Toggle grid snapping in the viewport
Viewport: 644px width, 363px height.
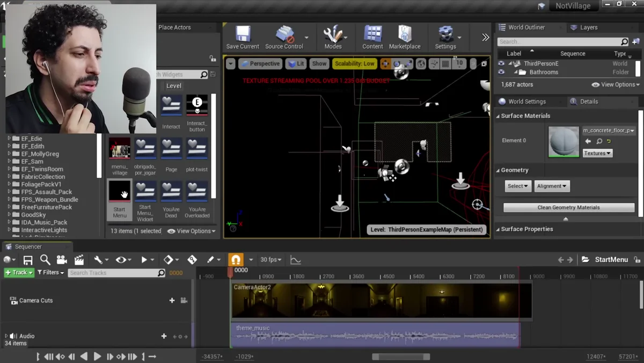coord(445,64)
